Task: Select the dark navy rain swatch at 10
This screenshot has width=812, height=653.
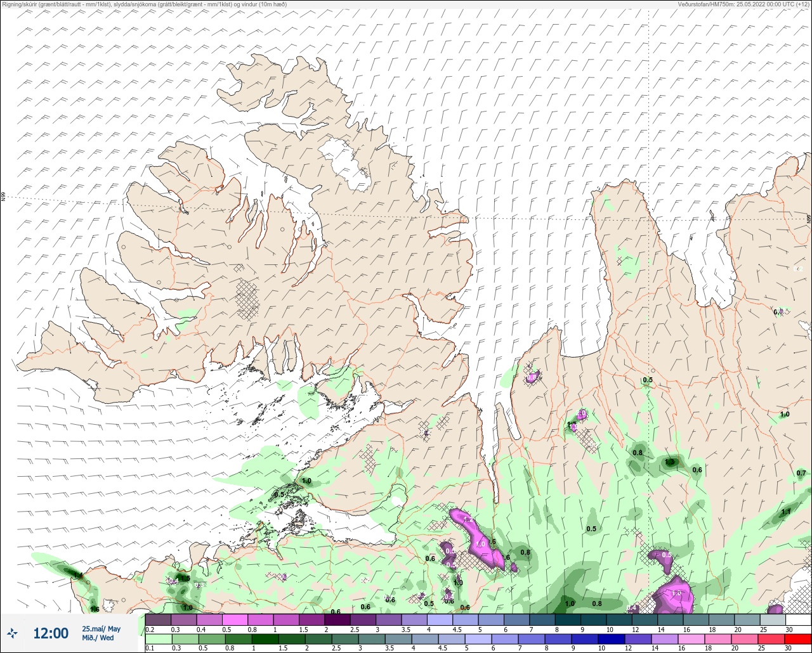Action: (x=612, y=639)
